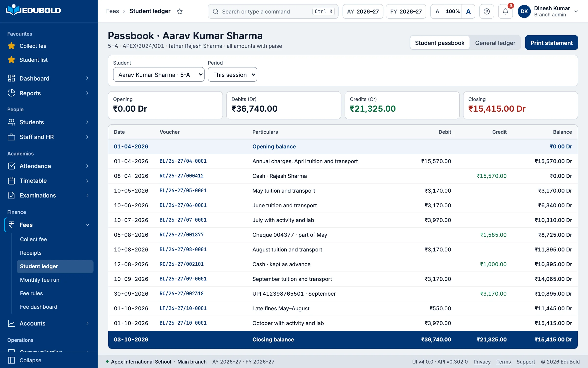Switch to General ledger view
Screen dimensions: 588x368
click(495, 43)
